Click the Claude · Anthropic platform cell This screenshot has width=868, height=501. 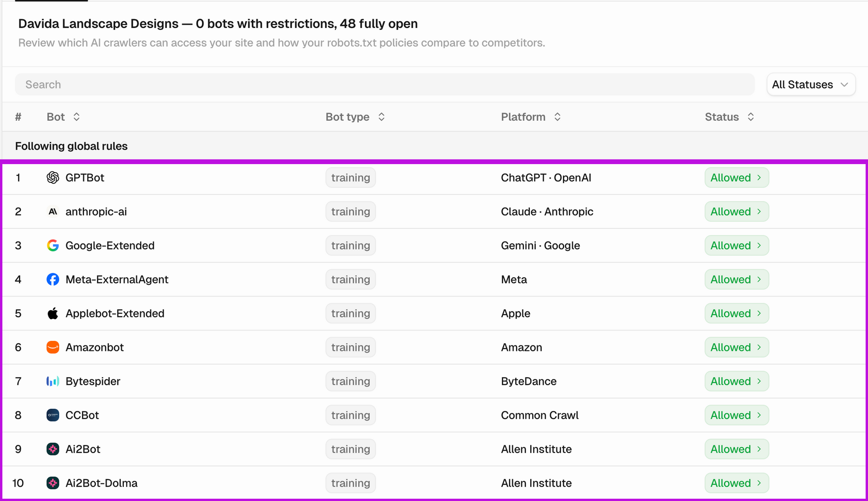pyautogui.click(x=547, y=212)
